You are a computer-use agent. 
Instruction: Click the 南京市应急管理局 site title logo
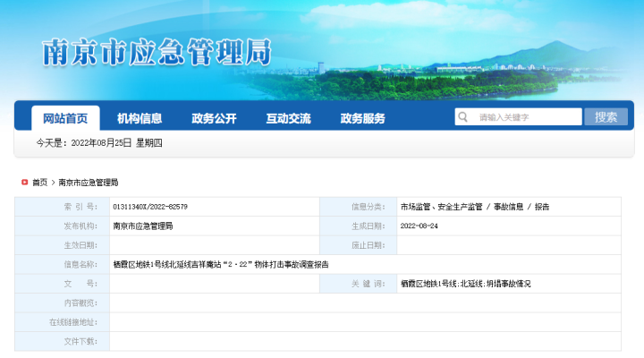(x=156, y=55)
